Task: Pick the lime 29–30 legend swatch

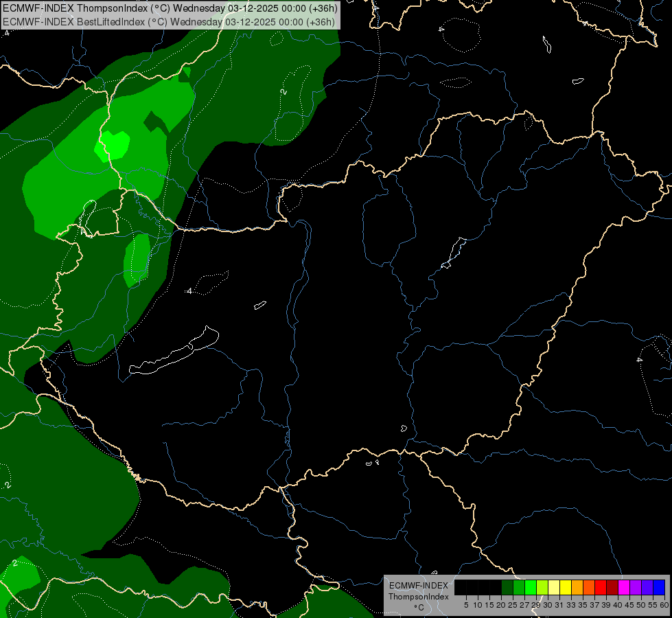Action: click(542, 587)
